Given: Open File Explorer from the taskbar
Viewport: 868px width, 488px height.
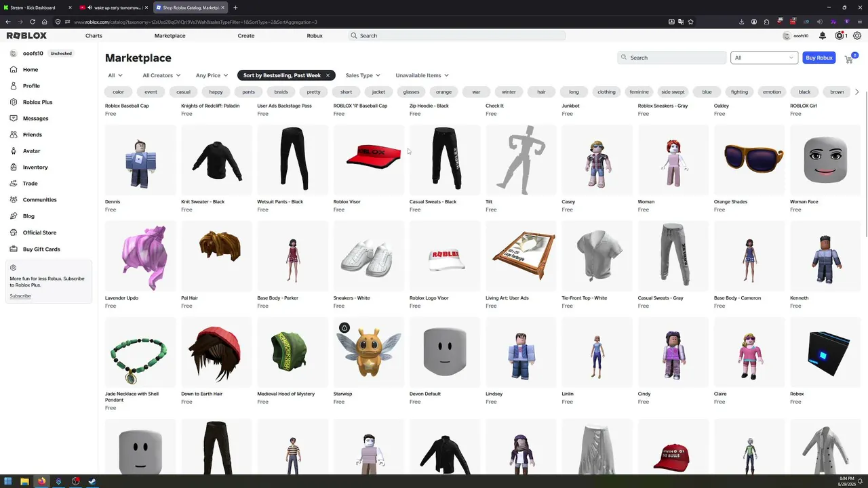Looking at the screenshot, I should (24, 482).
